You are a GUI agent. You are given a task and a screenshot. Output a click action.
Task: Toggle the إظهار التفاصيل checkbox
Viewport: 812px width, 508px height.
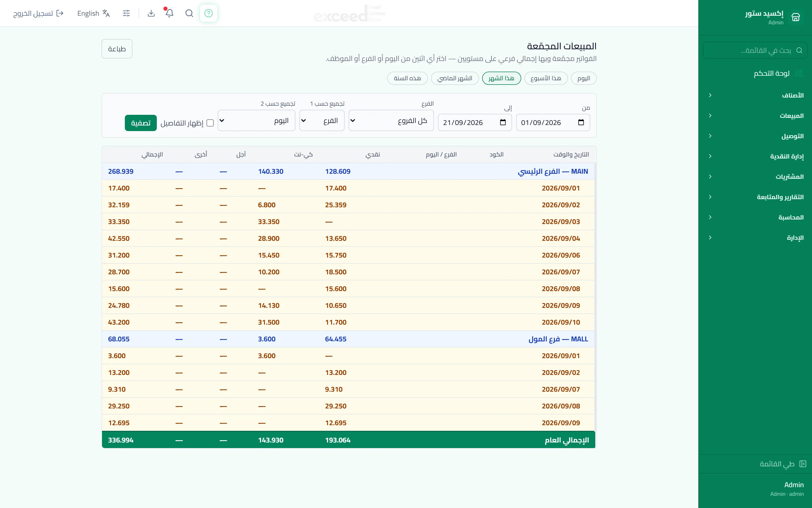210,123
